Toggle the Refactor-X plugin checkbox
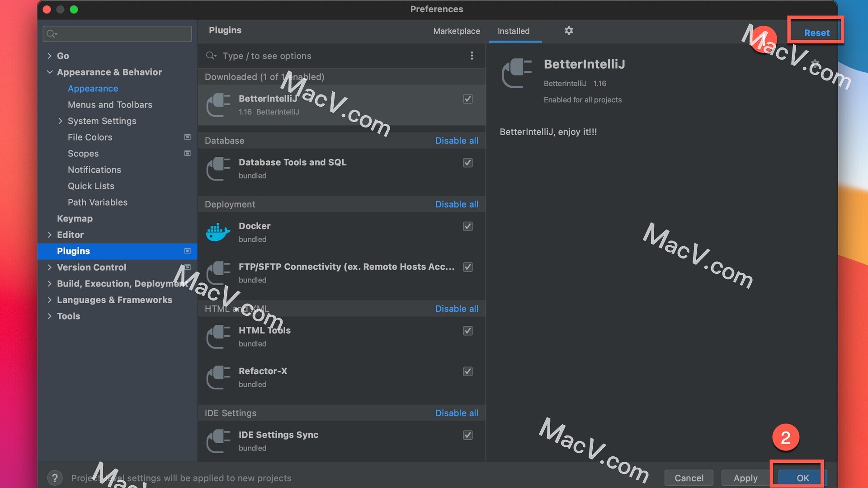 pyautogui.click(x=468, y=371)
